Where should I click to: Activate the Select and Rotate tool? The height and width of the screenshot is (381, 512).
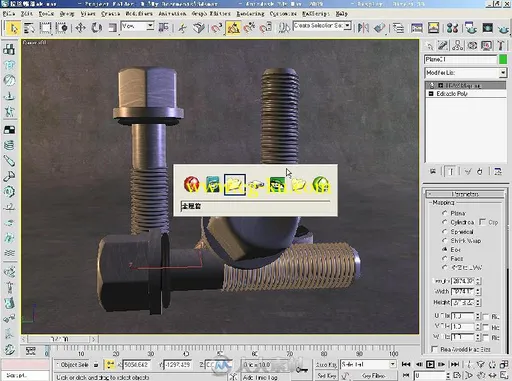point(97,28)
